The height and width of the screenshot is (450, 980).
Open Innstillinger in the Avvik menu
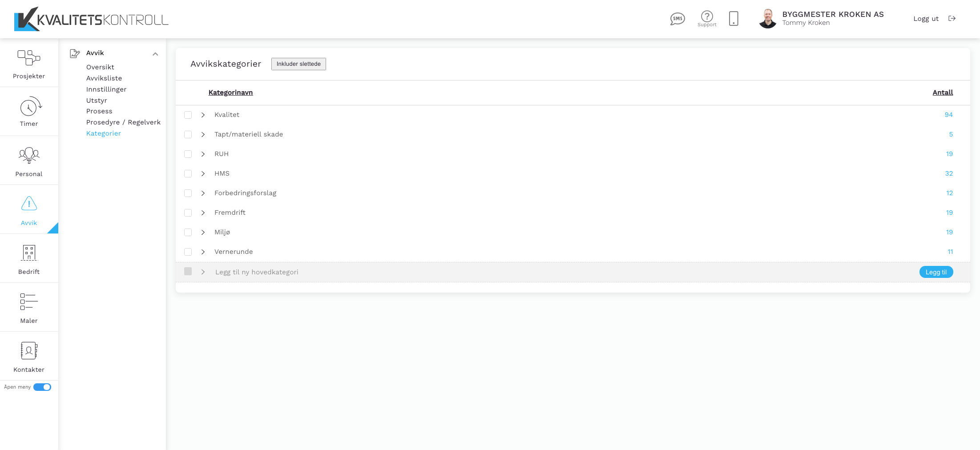pos(106,89)
